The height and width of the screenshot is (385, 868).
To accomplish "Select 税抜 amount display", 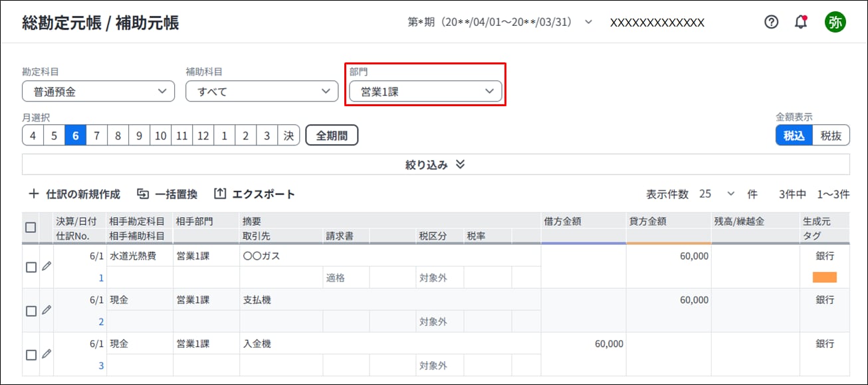I will (x=831, y=135).
